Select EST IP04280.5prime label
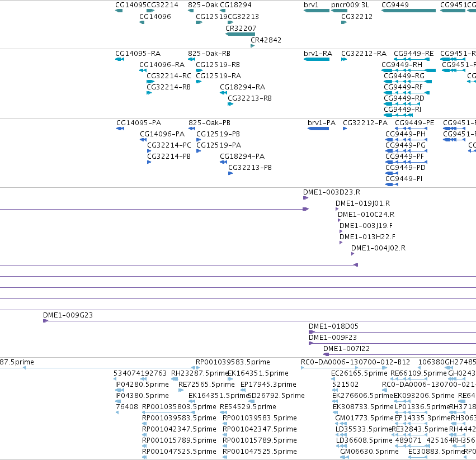This screenshot has height=460, width=476. pos(142,385)
